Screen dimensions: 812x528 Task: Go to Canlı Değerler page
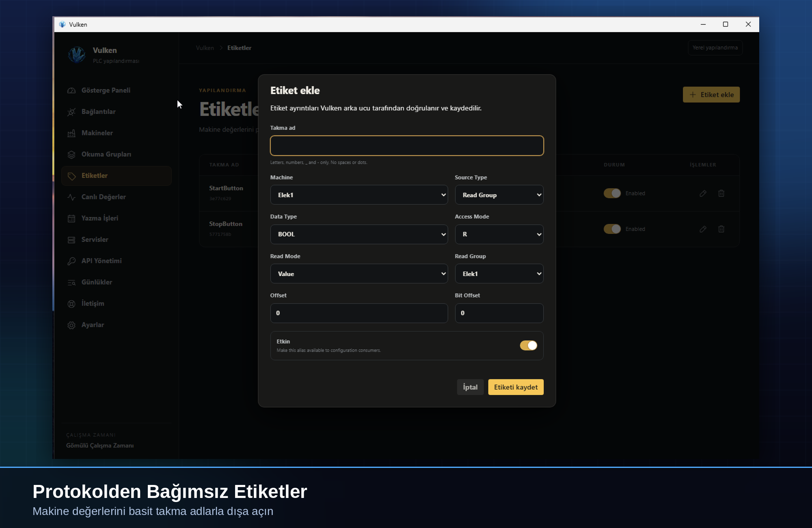tap(117, 197)
